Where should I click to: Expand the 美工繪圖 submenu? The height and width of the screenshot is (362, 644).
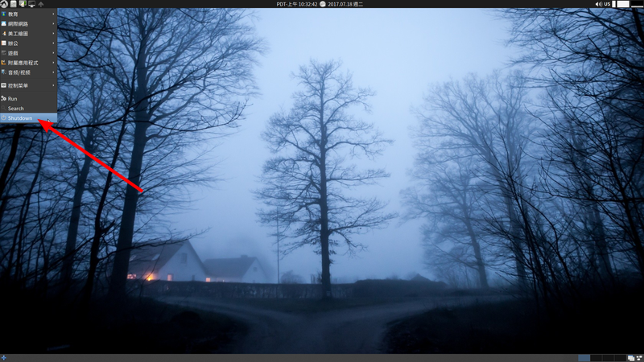(28, 34)
